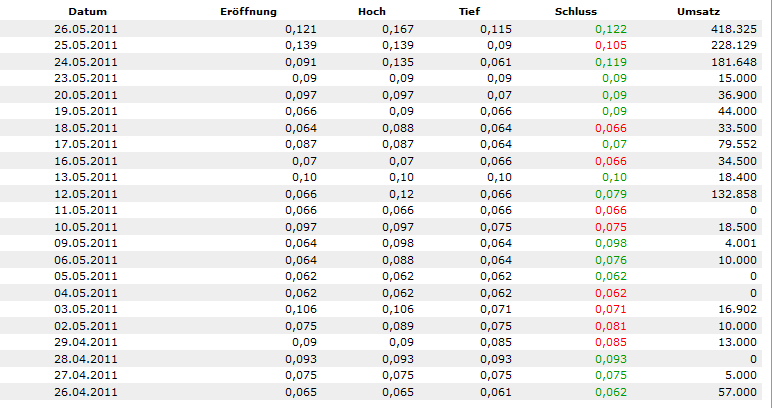
Task: Click the Umsatz value 79.552
Action: pyautogui.click(x=738, y=145)
